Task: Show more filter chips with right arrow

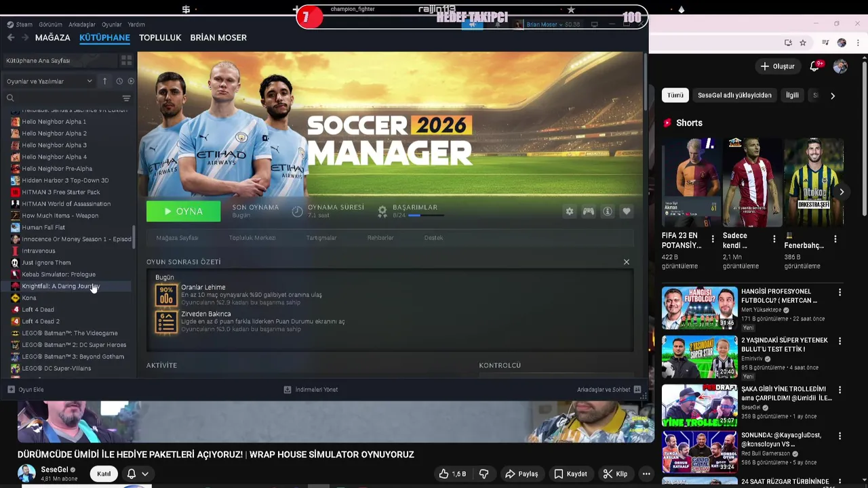Action: point(833,96)
